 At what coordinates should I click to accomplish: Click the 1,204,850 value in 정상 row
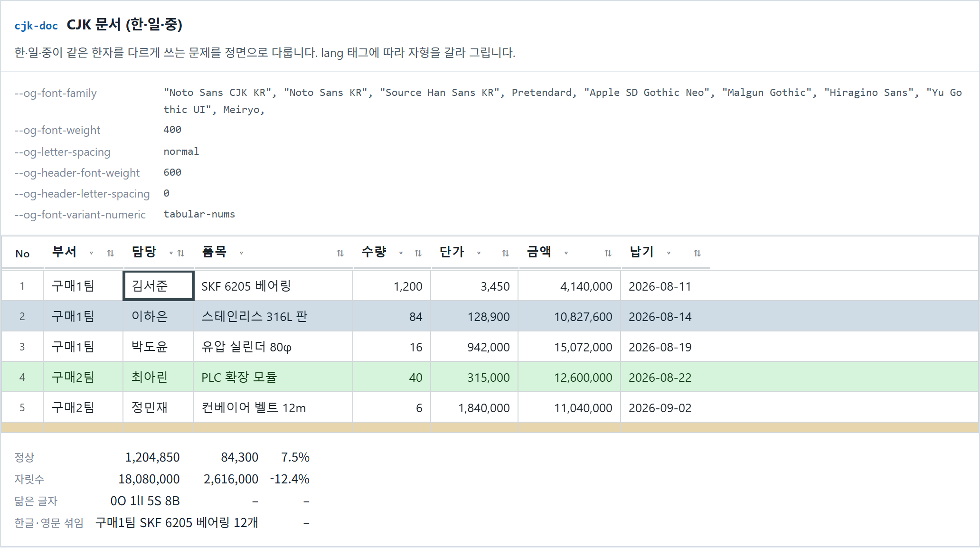point(152,457)
